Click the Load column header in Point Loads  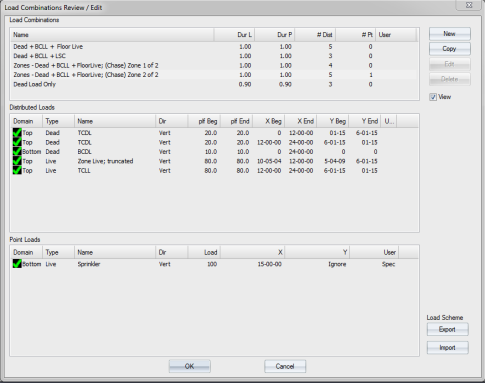click(x=204, y=253)
